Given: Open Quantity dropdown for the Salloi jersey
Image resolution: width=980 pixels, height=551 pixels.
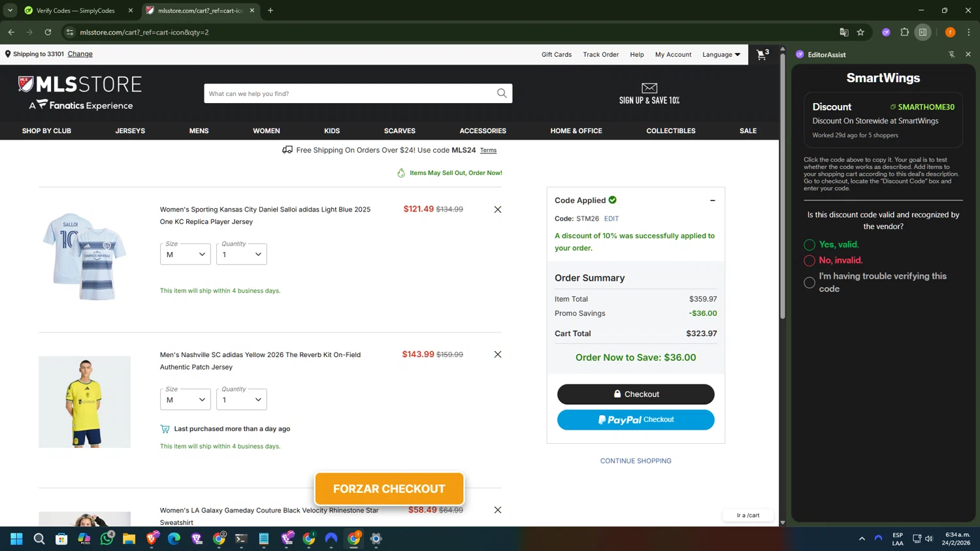Looking at the screenshot, I should pyautogui.click(x=241, y=254).
